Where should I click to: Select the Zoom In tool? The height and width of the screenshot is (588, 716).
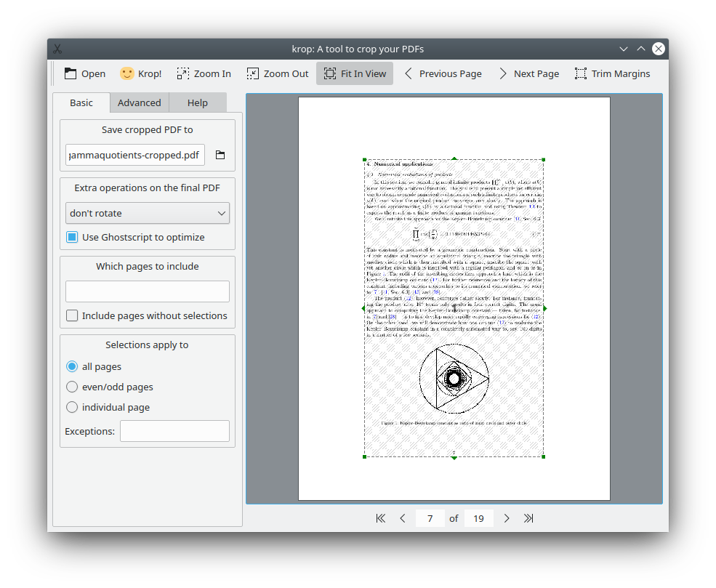(204, 73)
